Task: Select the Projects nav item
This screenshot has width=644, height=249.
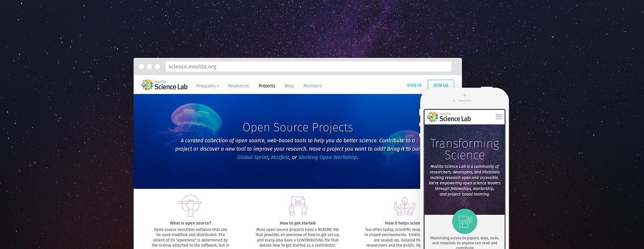Action: 267,86
